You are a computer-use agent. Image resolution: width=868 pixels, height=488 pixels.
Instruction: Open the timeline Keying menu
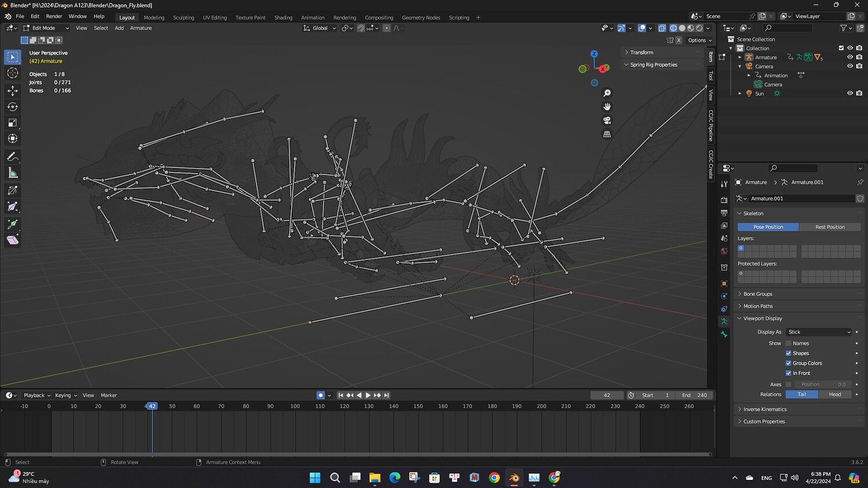pos(65,395)
